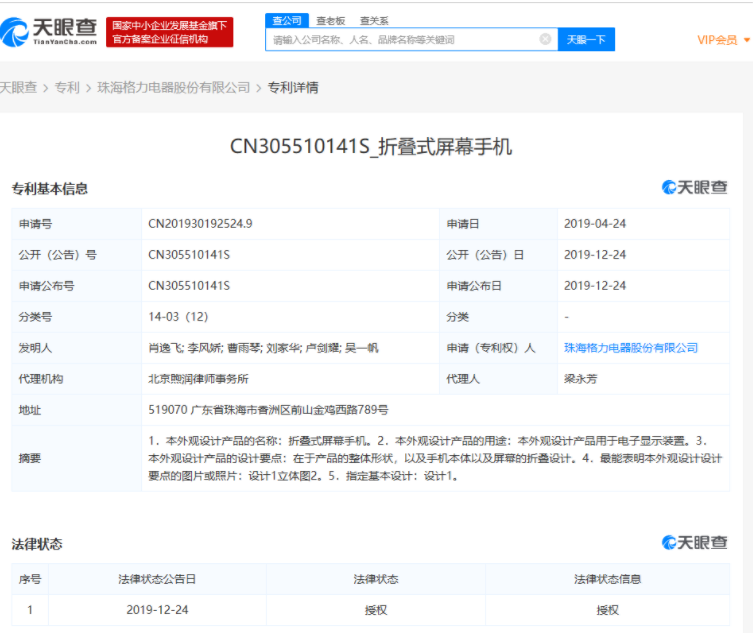Select application number CN201930192524.9

[x=200, y=224]
